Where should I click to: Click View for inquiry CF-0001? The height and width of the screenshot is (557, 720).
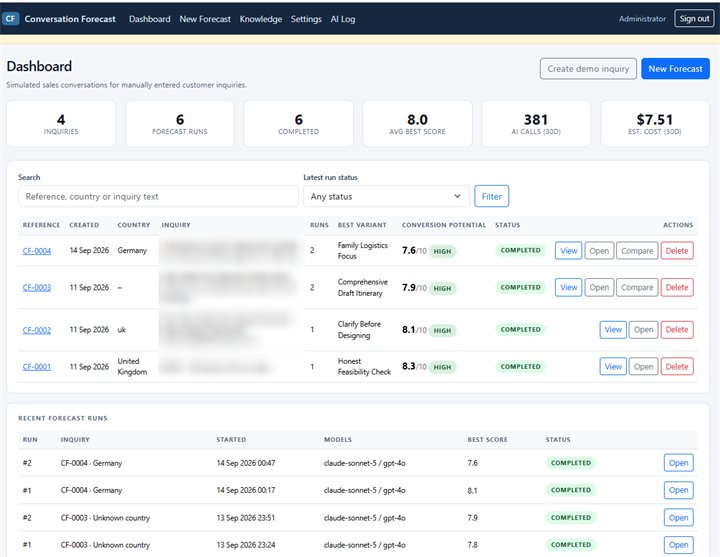[x=613, y=366]
